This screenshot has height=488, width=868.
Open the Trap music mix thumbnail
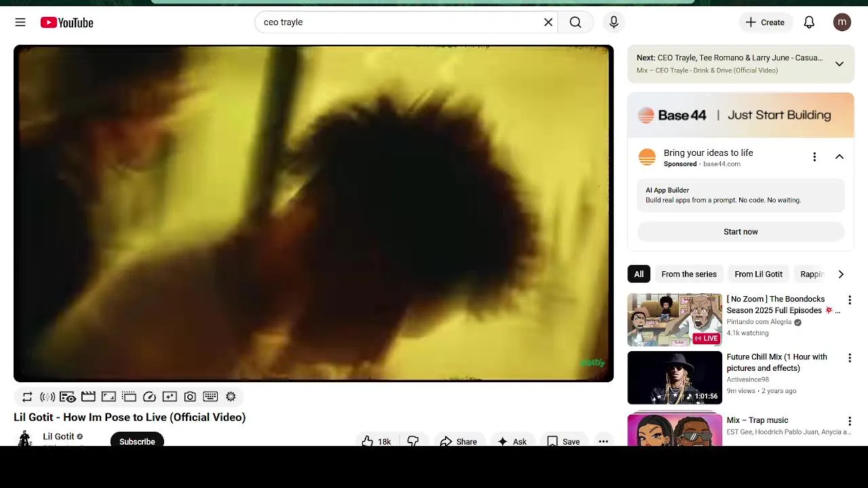[x=675, y=428]
